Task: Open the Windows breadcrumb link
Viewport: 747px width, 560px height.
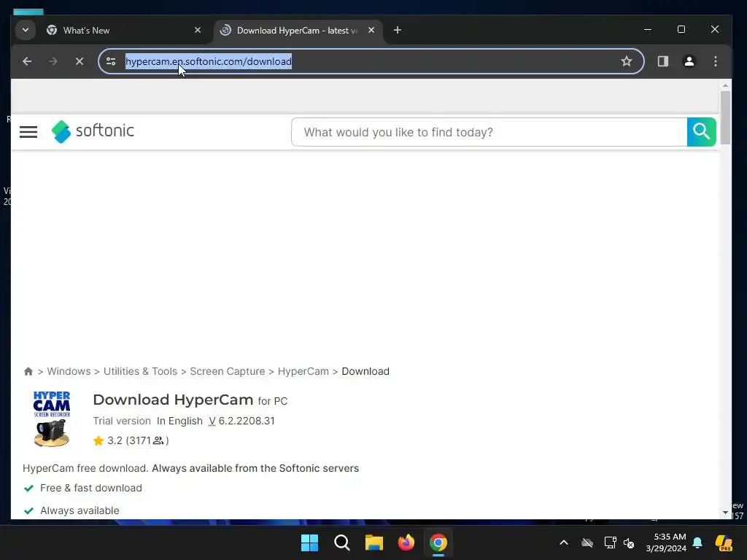Action: tap(69, 371)
